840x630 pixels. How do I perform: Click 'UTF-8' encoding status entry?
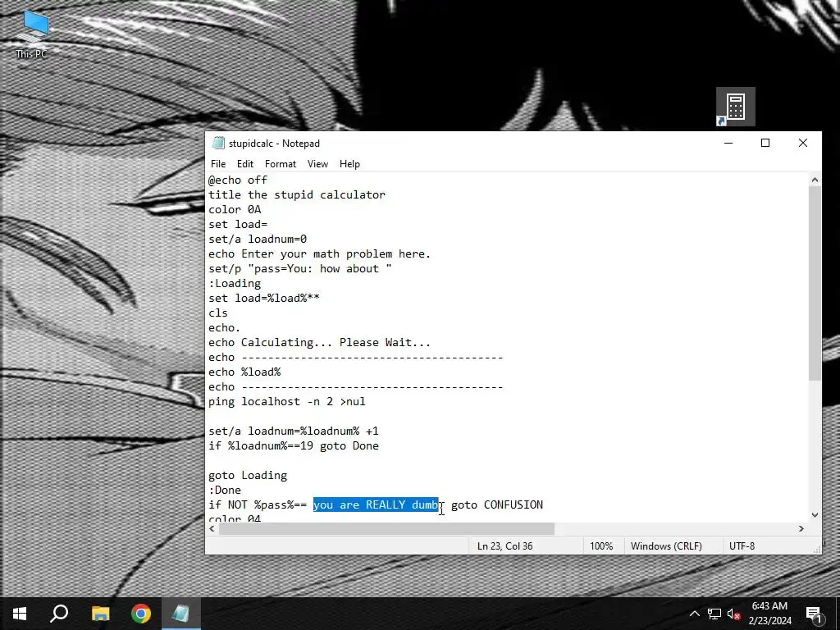[x=742, y=546]
